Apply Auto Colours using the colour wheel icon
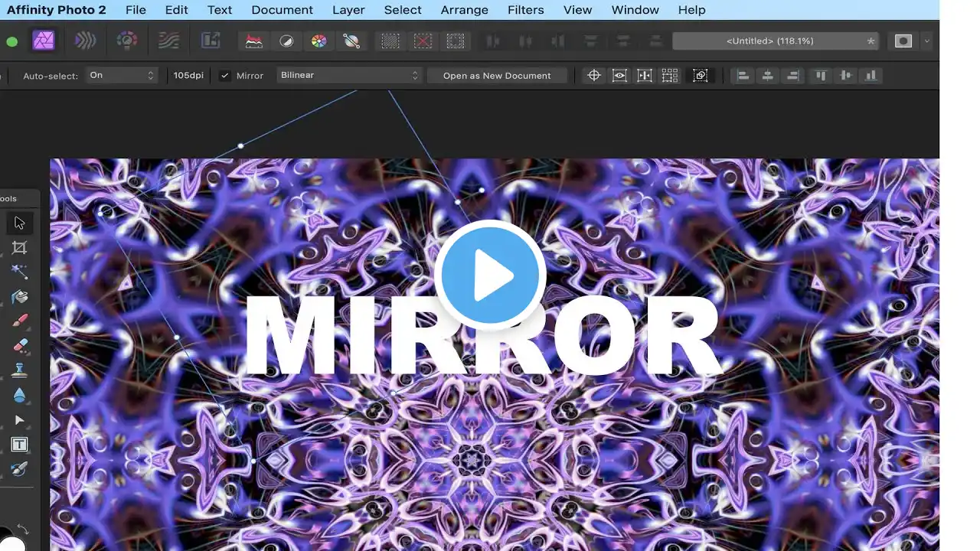Screen dimensions: 980x551 point(319,41)
